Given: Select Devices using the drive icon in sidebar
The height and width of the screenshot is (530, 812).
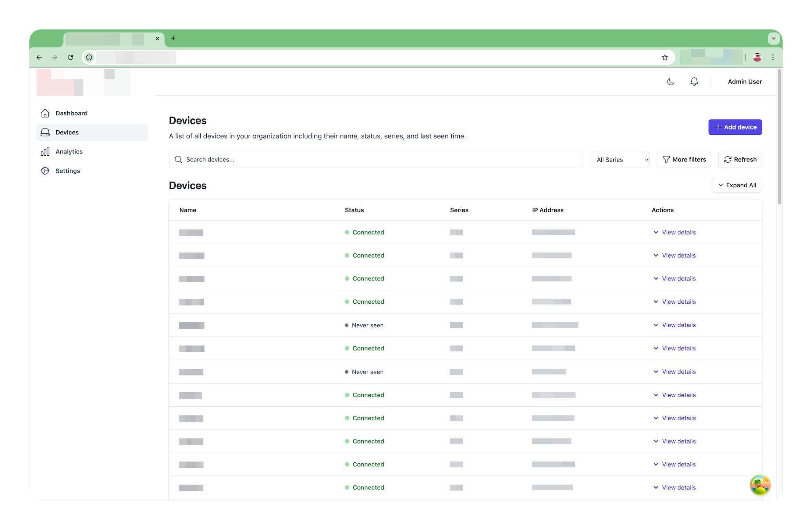Looking at the screenshot, I should point(45,132).
